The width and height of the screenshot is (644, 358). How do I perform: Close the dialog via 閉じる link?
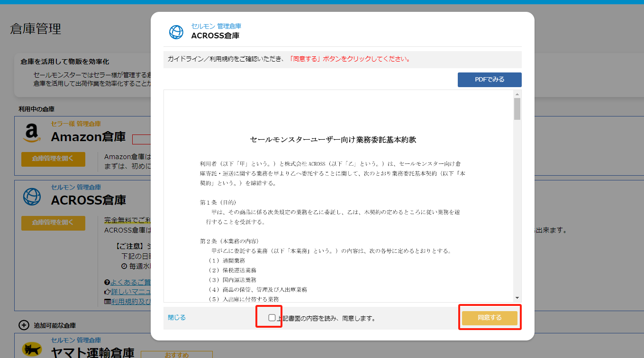(177, 317)
